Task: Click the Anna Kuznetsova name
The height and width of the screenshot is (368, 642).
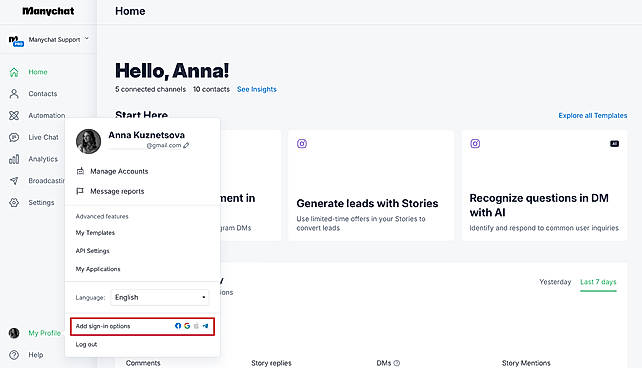Action: tap(146, 135)
